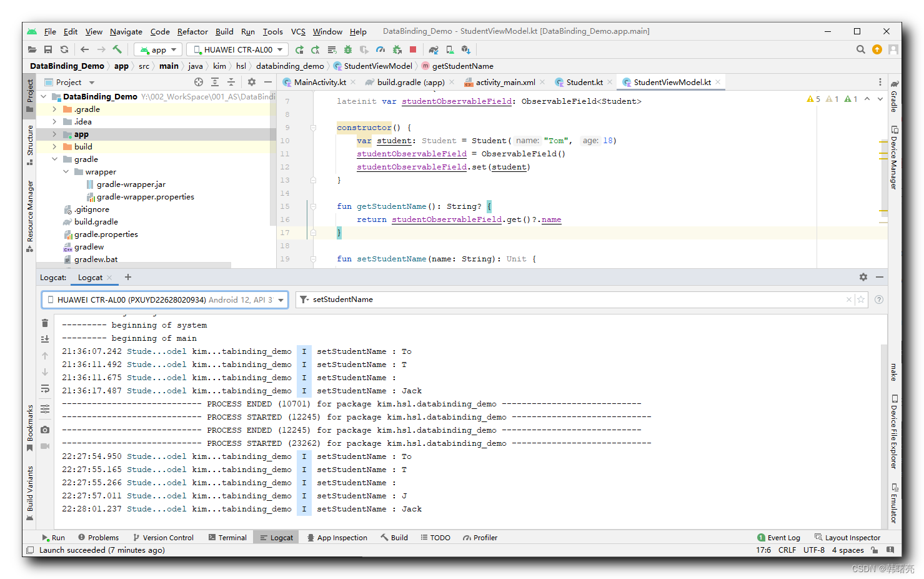Open Project panel gear options
This screenshot has width=924, height=579.
pyautogui.click(x=252, y=82)
